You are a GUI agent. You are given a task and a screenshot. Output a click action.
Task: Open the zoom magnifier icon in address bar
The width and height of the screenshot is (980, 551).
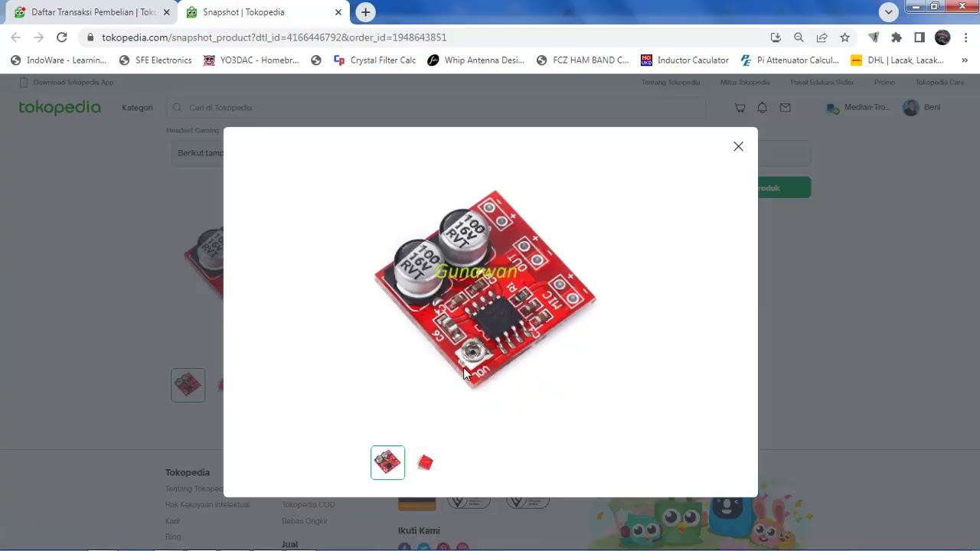tap(799, 37)
